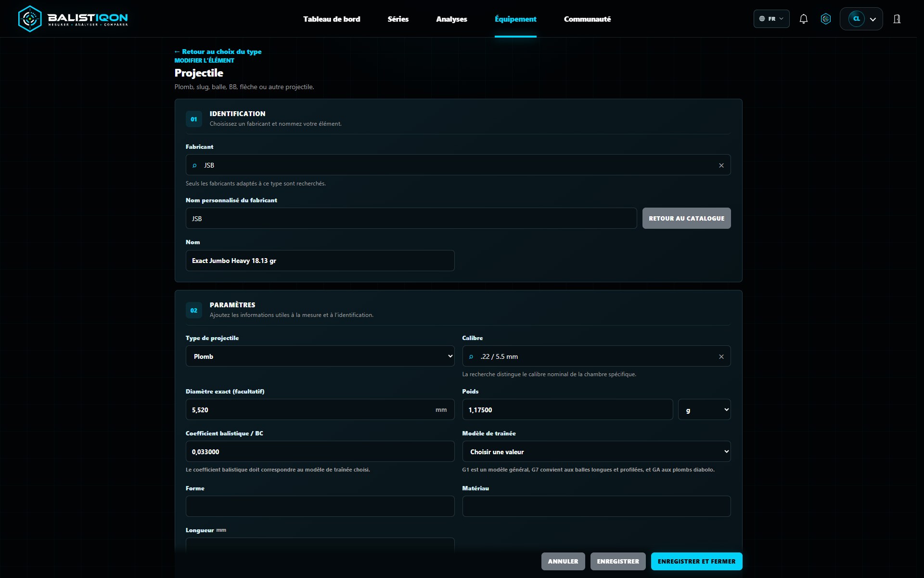Click the search icon in Fabricant field
Viewport: 924px width, 578px height.
[x=194, y=165]
